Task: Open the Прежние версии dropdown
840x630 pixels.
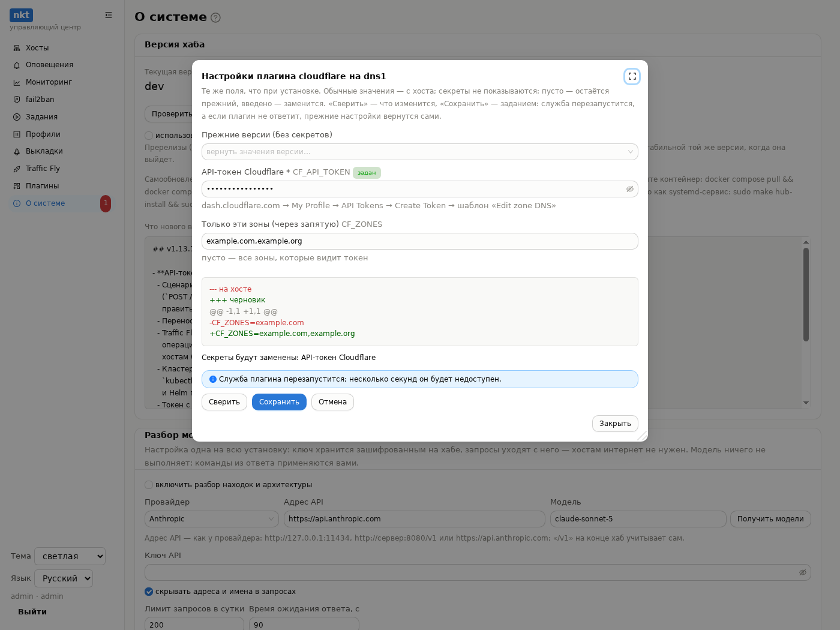Action: click(420, 152)
